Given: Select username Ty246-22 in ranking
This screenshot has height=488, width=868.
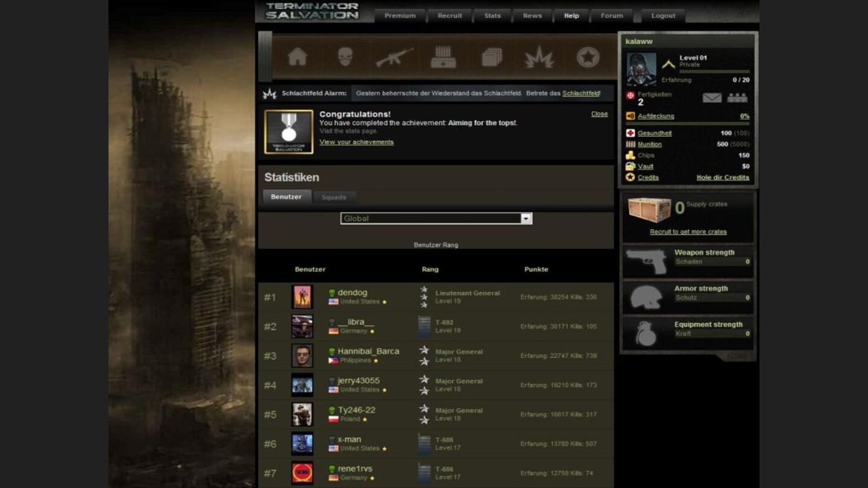Looking at the screenshot, I should [x=356, y=410].
